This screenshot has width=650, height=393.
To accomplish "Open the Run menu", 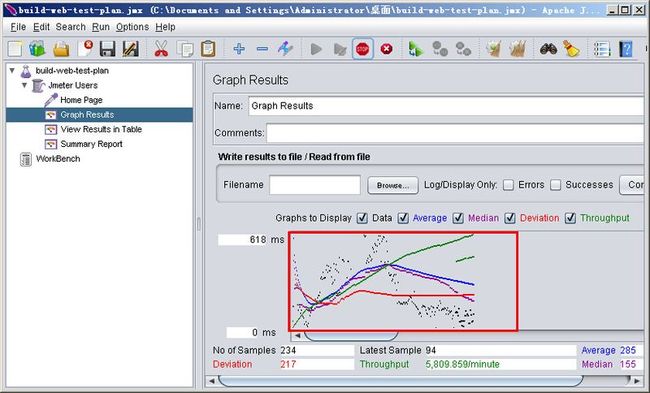I will [x=101, y=27].
